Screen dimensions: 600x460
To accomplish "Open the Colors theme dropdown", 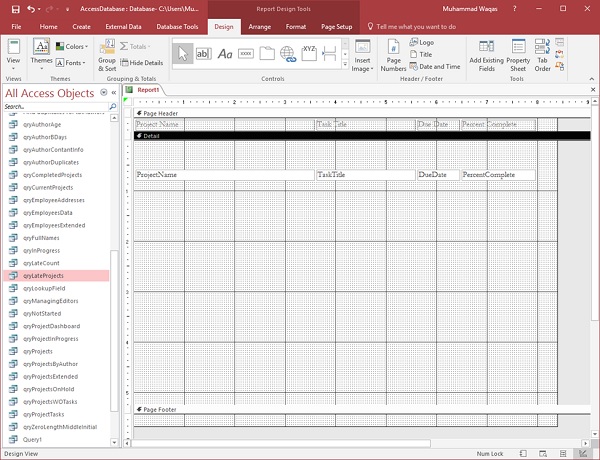I will (x=71, y=46).
